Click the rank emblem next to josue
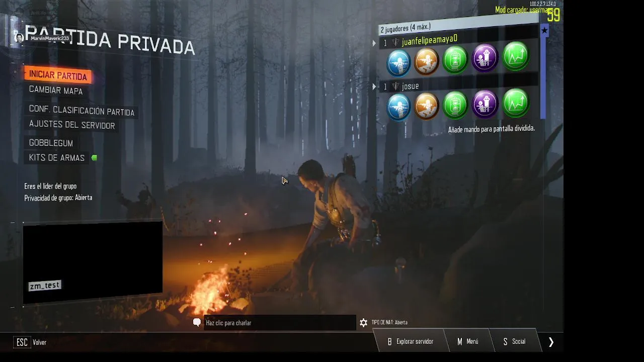644x362 pixels. coord(395,86)
